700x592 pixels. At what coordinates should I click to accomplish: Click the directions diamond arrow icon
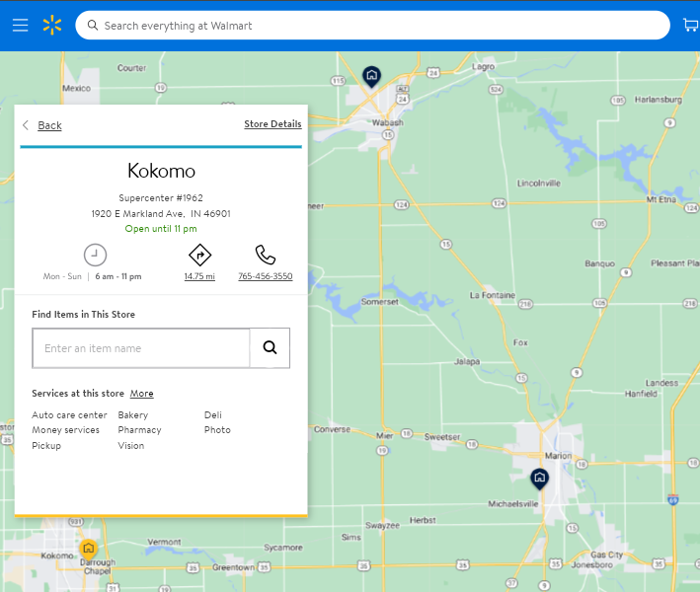click(x=200, y=256)
